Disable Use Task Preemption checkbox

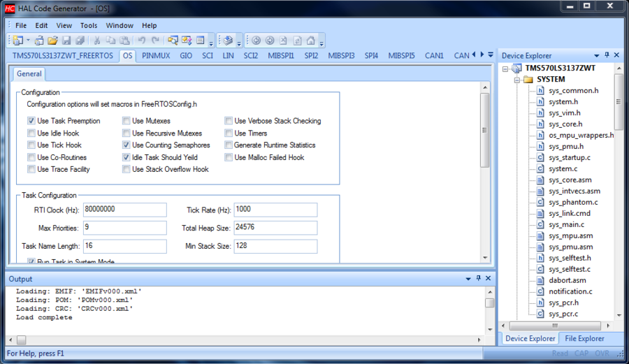[x=31, y=121]
